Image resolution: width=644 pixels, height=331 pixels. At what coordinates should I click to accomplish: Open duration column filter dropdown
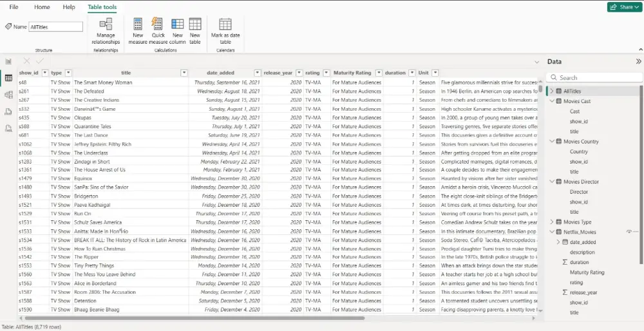pyautogui.click(x=412, y=73)
